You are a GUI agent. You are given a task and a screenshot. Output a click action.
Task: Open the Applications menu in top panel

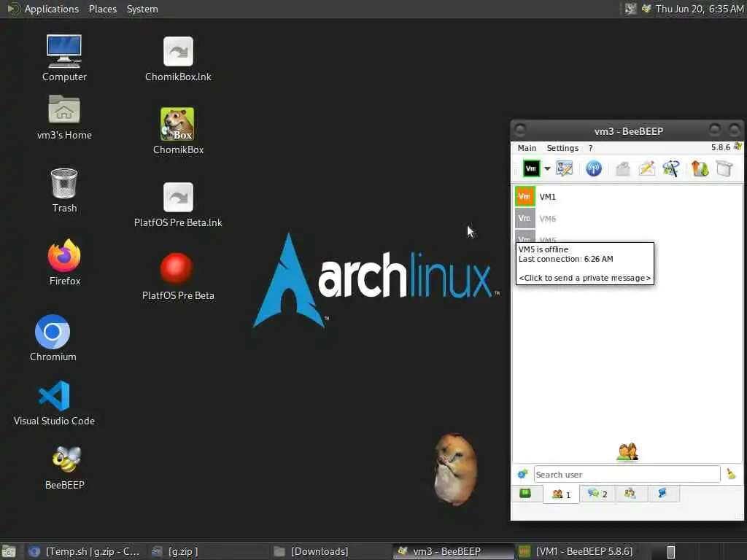point(52,9)
